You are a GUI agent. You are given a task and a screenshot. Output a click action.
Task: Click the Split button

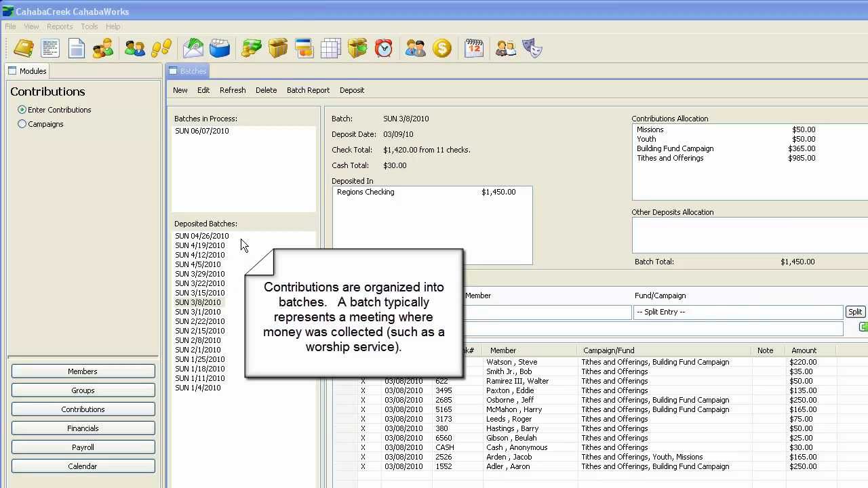click(x=855, y=312)
